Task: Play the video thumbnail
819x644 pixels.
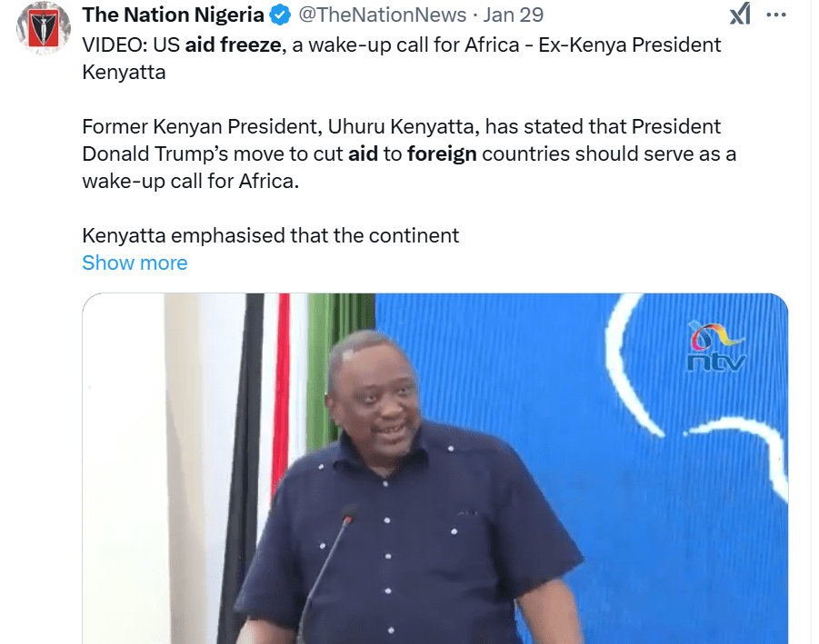Action: [x=434, y=469]
